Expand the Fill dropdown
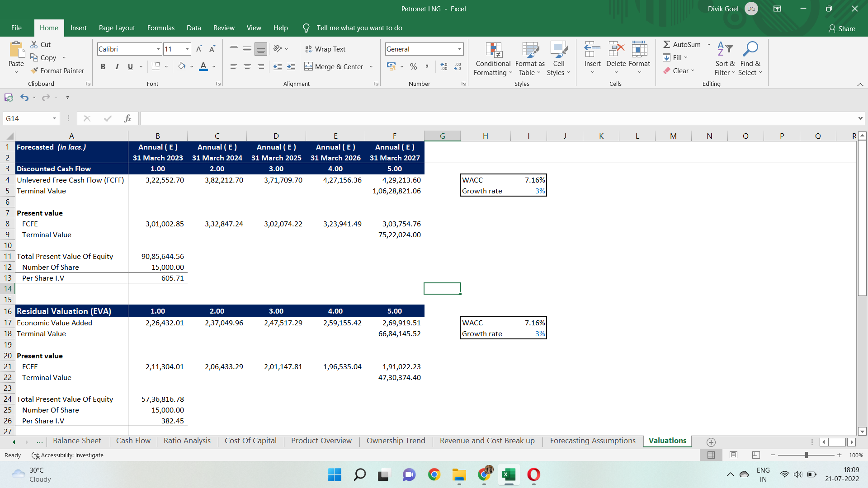Viewport: 868px width, 488px height. pos(685,57)
